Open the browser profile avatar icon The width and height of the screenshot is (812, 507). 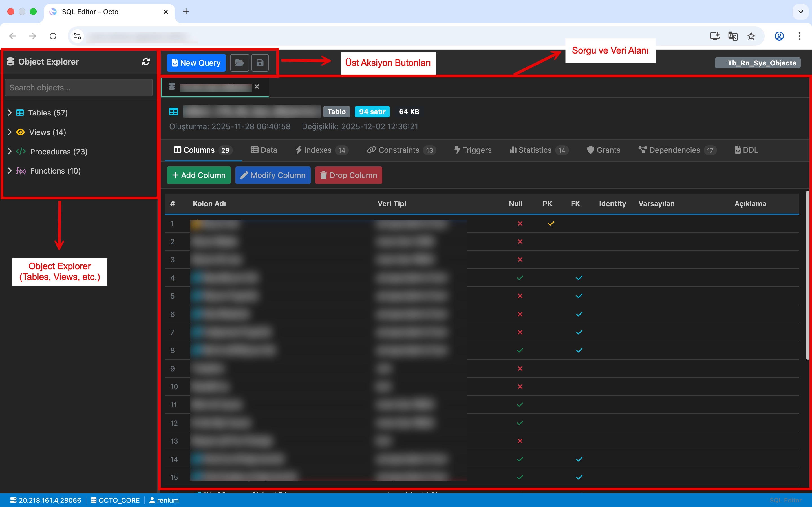tap(779, 36)
